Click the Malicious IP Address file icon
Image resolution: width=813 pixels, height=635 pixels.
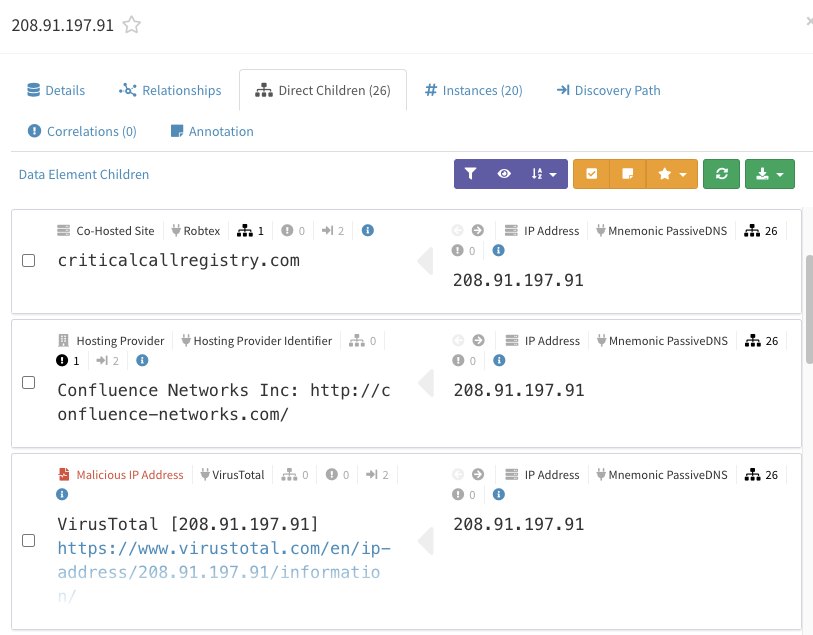63,474
